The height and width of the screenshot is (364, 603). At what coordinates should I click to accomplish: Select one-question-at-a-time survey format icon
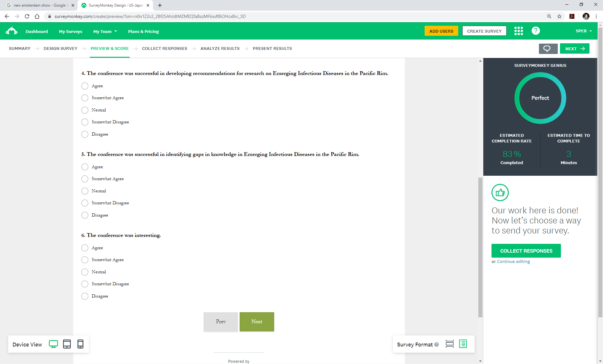(x=449, y=344)
